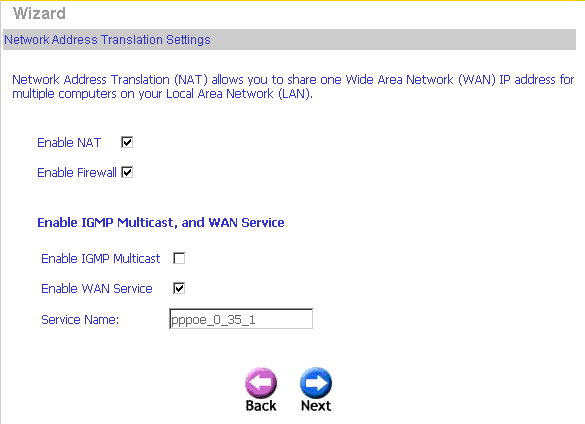Image resolution: width=585 pixels, height=424 pixels.
Task: Click blank gray area of header bar
Action: [392, 40]
